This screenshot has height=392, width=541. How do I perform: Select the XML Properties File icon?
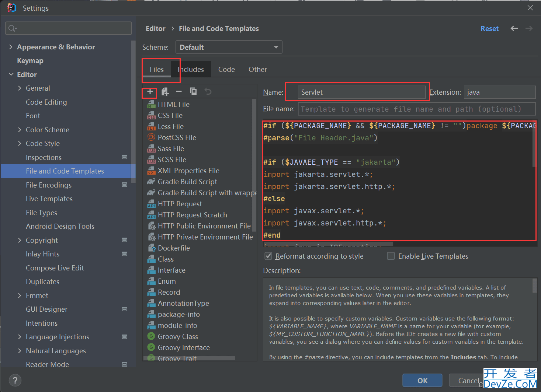[x=151, y=171]
